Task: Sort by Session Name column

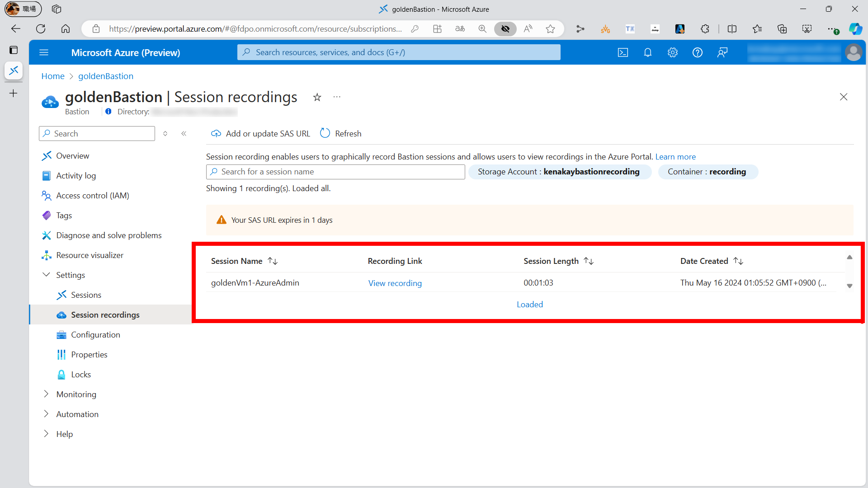Action: [x=273, y=261]
